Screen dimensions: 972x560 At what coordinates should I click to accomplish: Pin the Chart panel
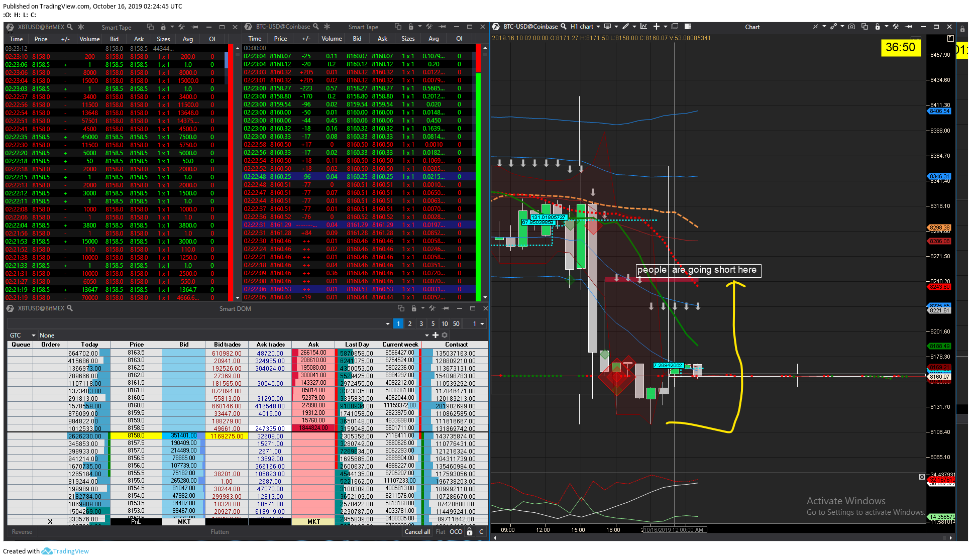point(909,27)
